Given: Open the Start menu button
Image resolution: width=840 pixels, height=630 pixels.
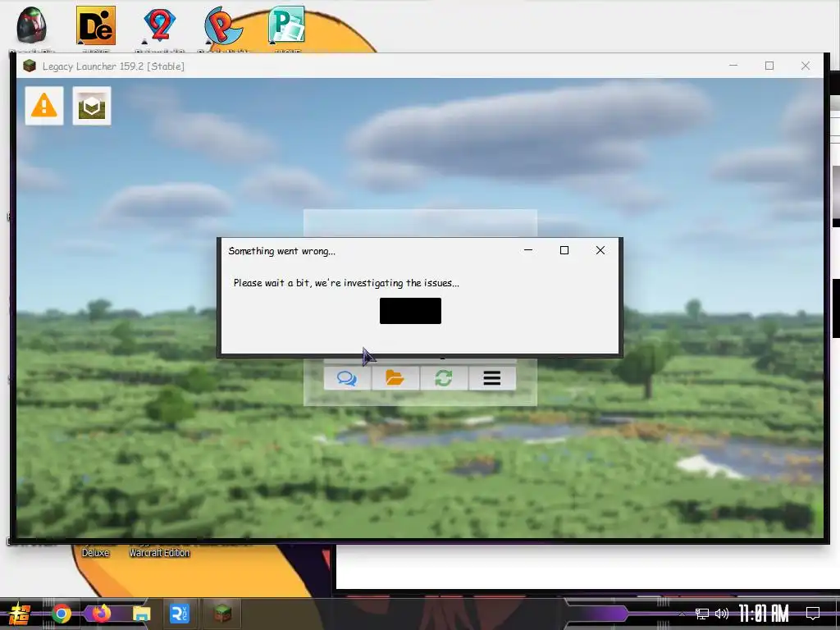Looking at the screenshot, I should coord(20,614).
